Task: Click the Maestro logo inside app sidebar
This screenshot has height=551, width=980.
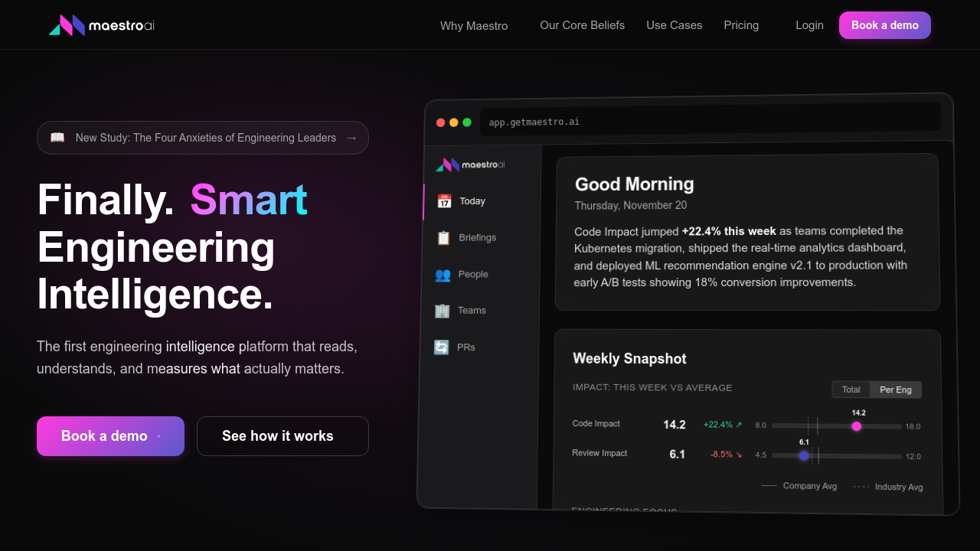Action: coord(470,165)
